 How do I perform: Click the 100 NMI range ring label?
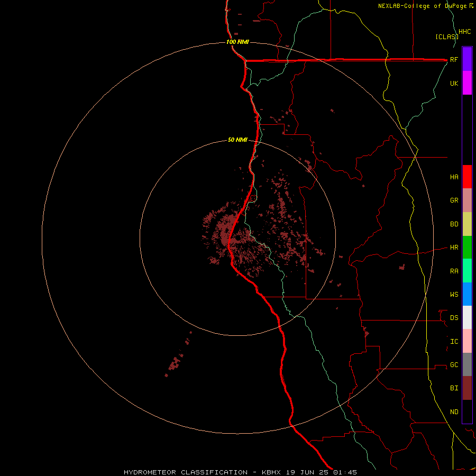(237, 42)
